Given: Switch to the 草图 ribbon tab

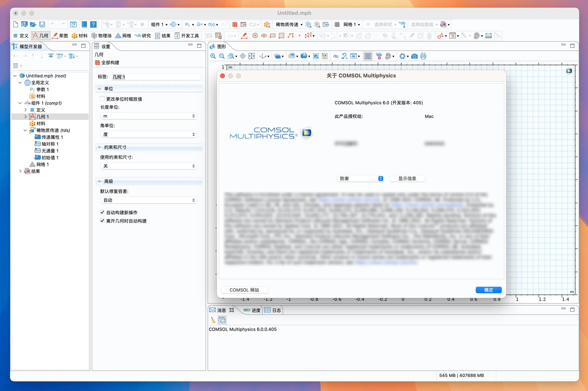Looking at the screenshot, I should pos(60,36).
